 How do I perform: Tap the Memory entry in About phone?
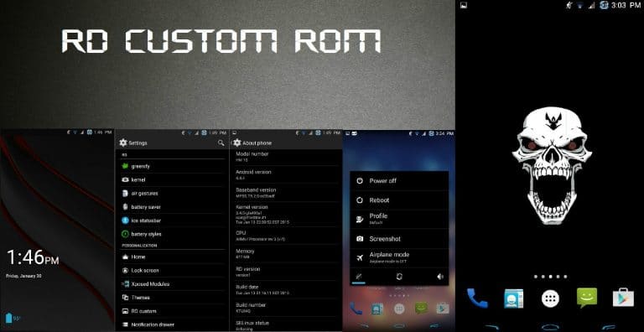click(x=287, y=253)
